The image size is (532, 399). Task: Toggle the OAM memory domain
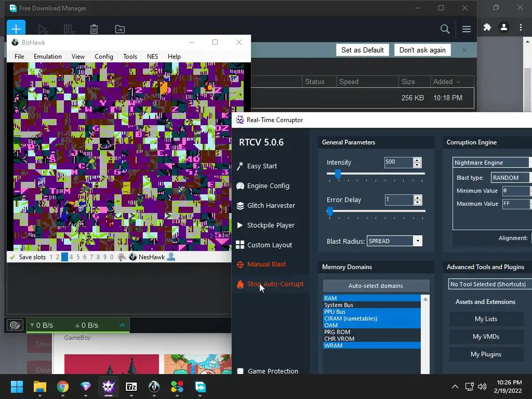[x=372, y=325]
